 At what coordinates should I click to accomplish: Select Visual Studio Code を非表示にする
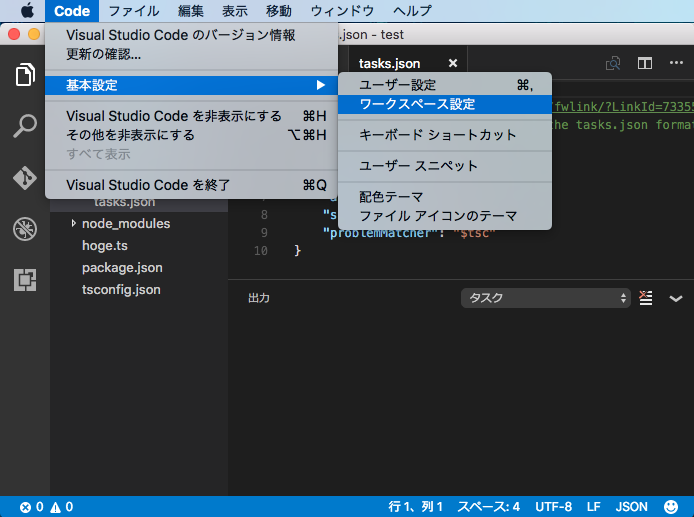pos(191,116)
